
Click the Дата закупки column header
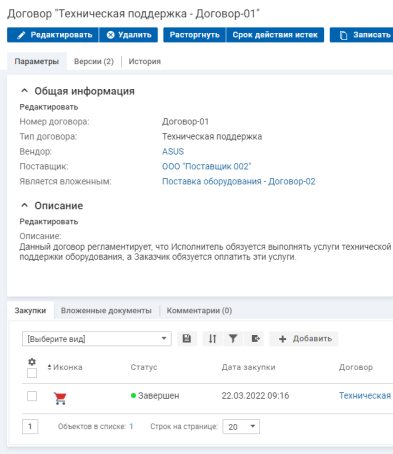click(249, 367)
